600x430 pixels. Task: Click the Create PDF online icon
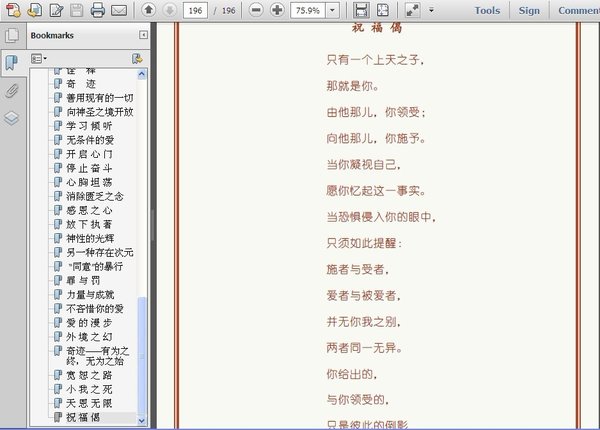pos(13,10)
